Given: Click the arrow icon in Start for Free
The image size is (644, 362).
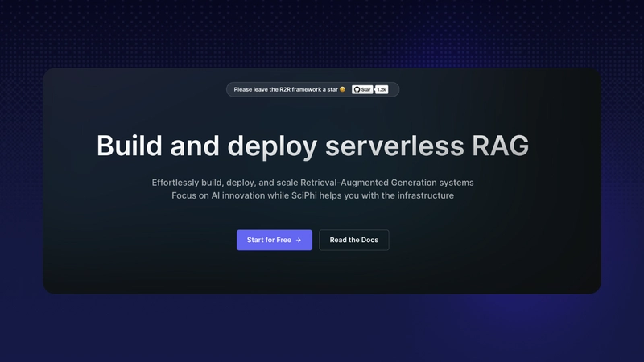Looking at the screenshot, I should [299, 240].
